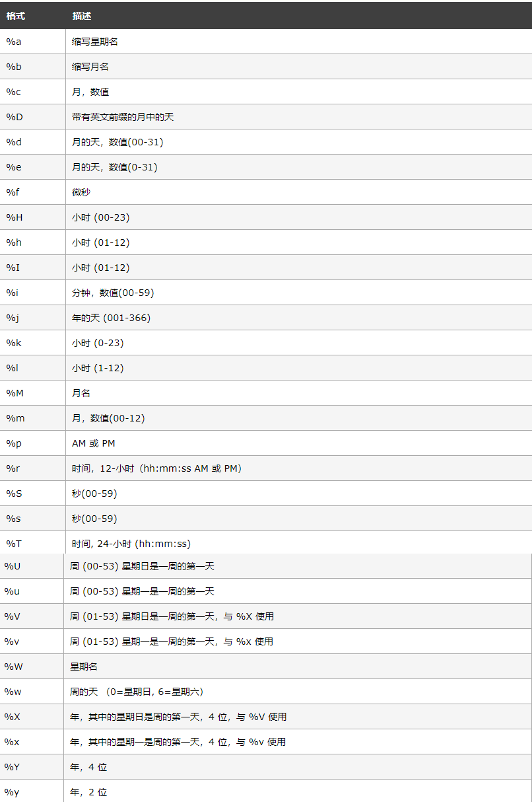Click the 时间, 24-小时 (hh:mm:ss) description
532x802 pixels.
pyautogui.click(x=131, y=544)
